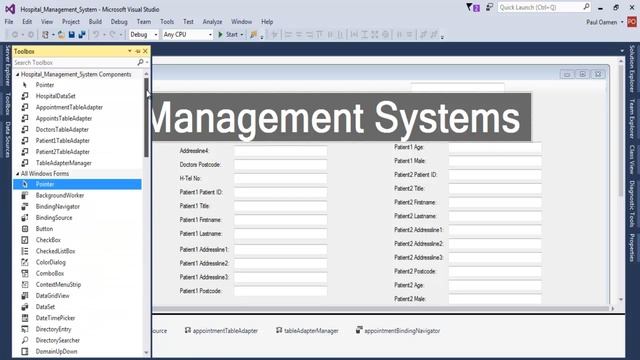The height and width of the screenshot is (360, 640).
Task: Pick the Button control in Toolbox
Action: pos(44,229)
